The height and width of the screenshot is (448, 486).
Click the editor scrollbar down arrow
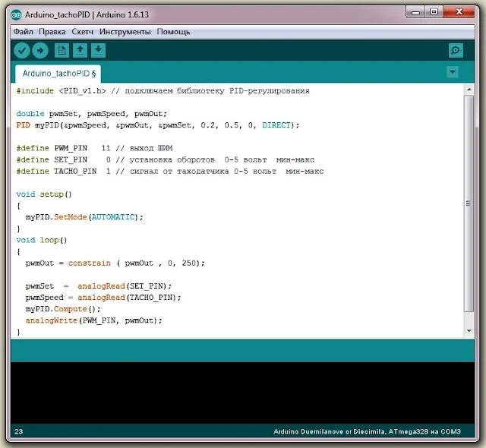469,331
